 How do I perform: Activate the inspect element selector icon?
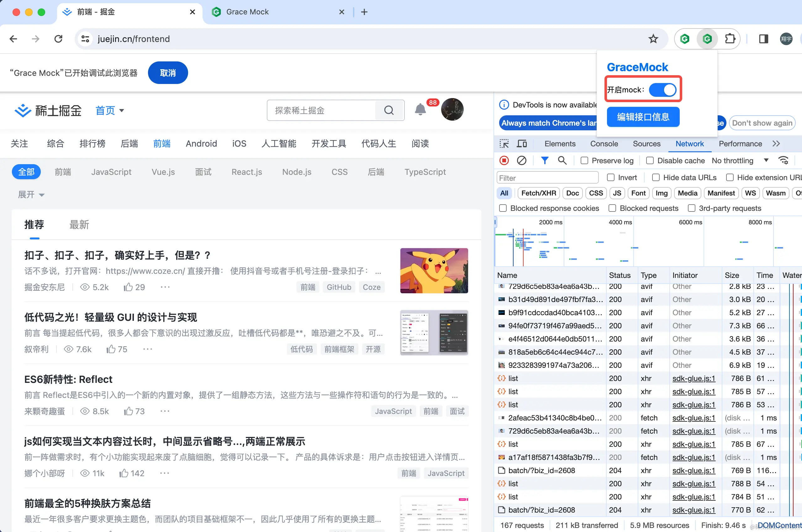tap(504, 143)
